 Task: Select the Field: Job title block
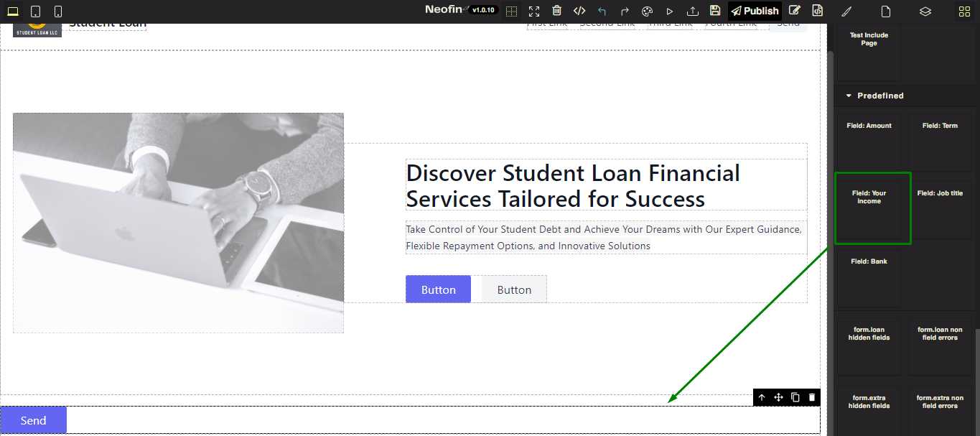pyautogui.click(x=940, y=210)
